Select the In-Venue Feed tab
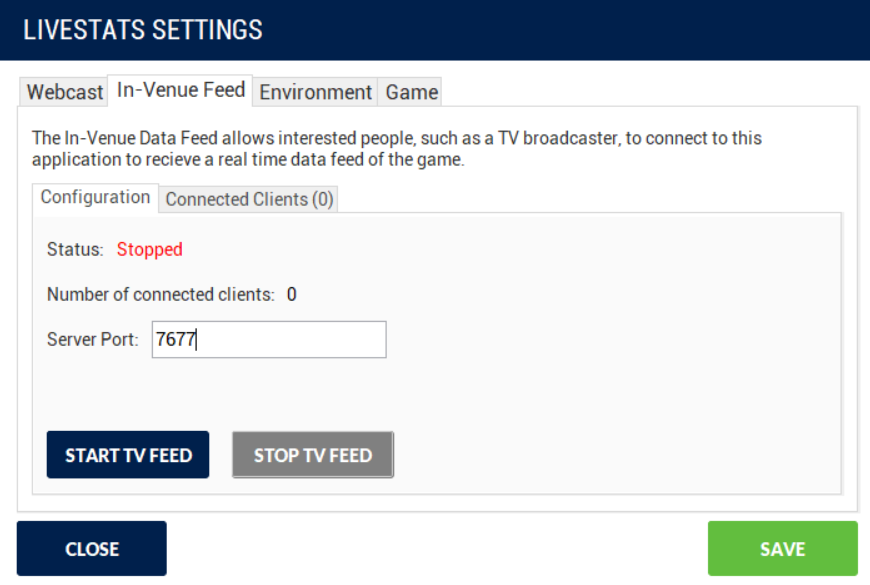This screenshot has width=870, height=585. pyautogui.click(x=180, y=90)
